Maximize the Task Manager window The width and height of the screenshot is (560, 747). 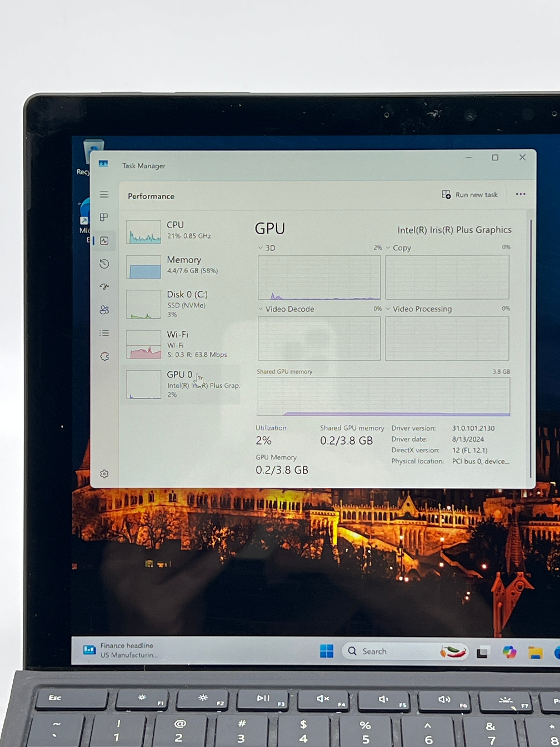[495, 158]
